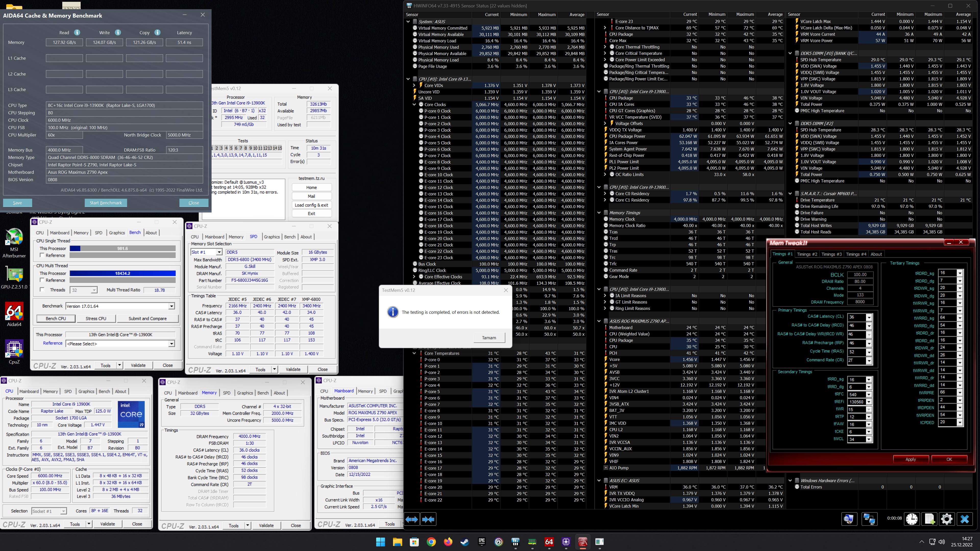Toggle Multi Thread Reference checkbox in CPU-Z
Viewport: 980px width, 551px height.
pos(42,280)
